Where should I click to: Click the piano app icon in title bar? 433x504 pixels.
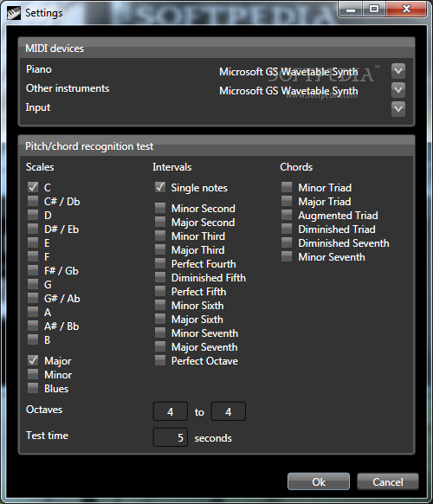[x=14, y=13]
